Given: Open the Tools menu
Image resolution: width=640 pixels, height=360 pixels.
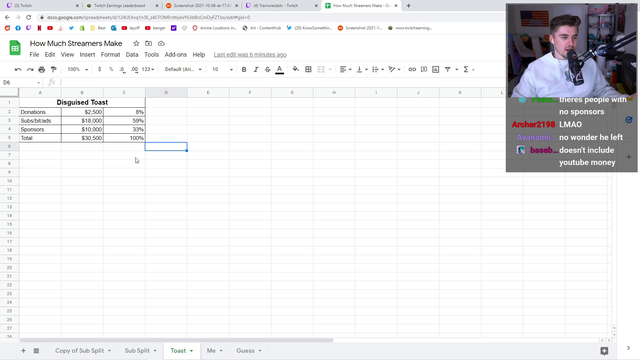Looking at the screenshot, I should tap(151, 55).
